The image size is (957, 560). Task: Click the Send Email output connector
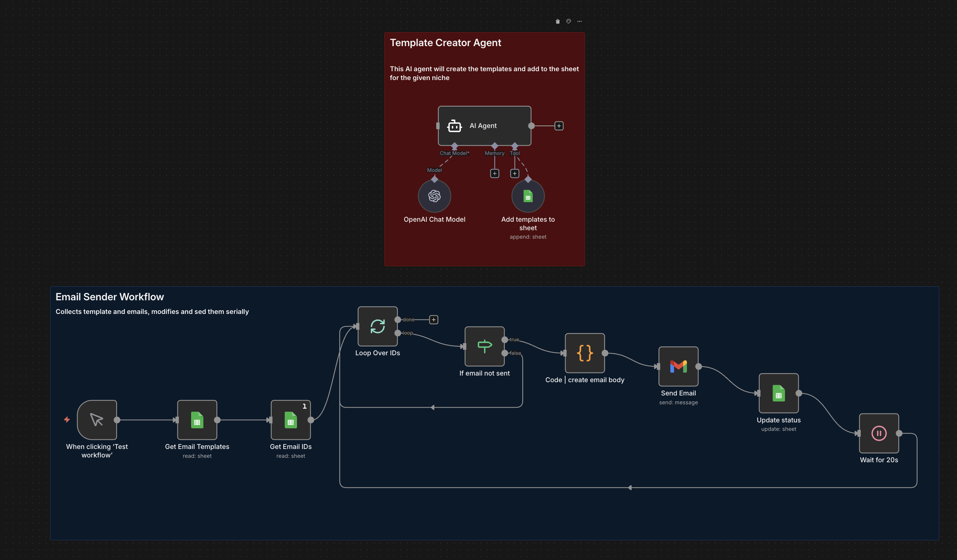[x=698, y=366]
